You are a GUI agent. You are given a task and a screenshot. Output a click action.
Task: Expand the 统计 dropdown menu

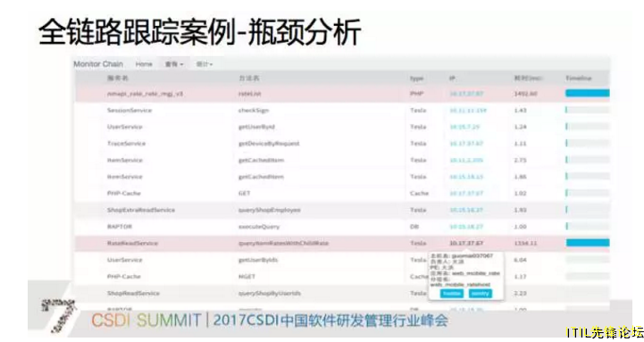(205, 64)
